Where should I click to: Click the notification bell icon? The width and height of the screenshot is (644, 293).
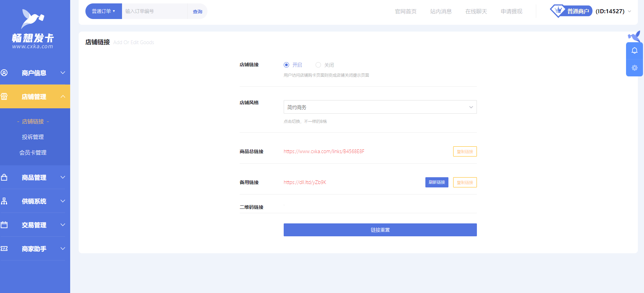pyautogui.click(x=635, y=51)
